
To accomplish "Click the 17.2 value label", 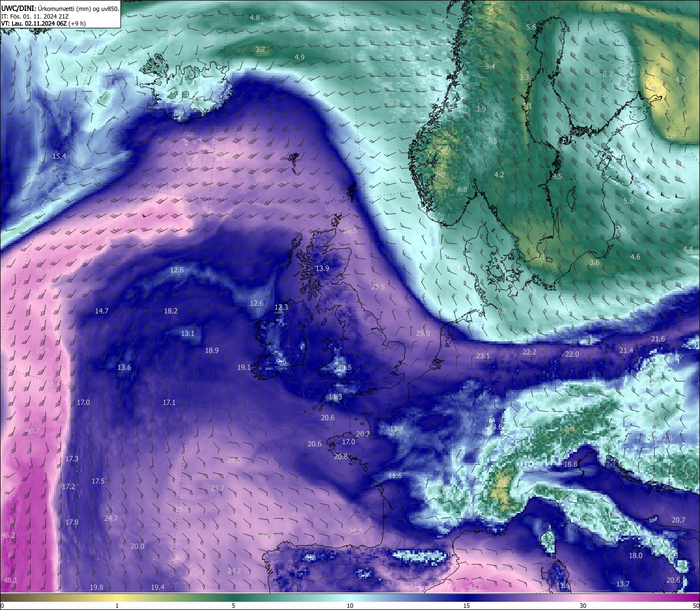I will (x=68, y=486).
